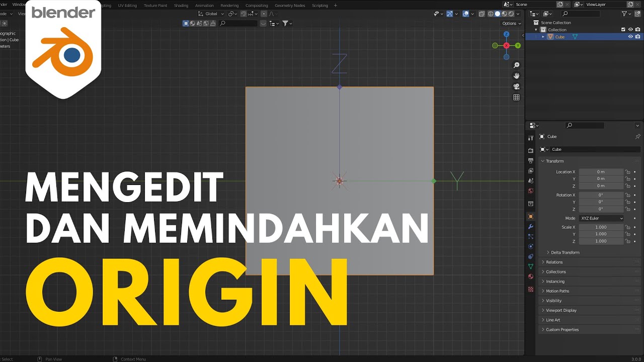
Task: Click the Scale Z value field
Action: click(601, 241)
